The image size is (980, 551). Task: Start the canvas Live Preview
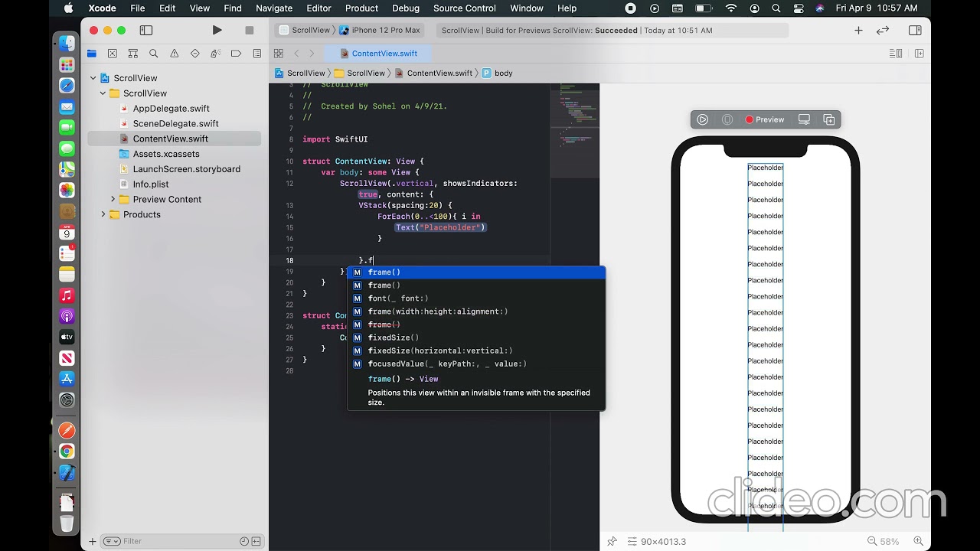(x=703, y=119)
